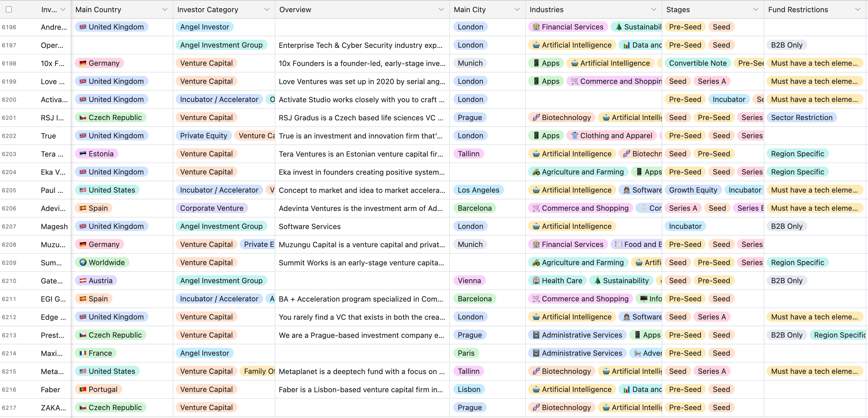Open the 'Software Services' overview cell
This screenshot has height=418, width=868.
point(362,226)
